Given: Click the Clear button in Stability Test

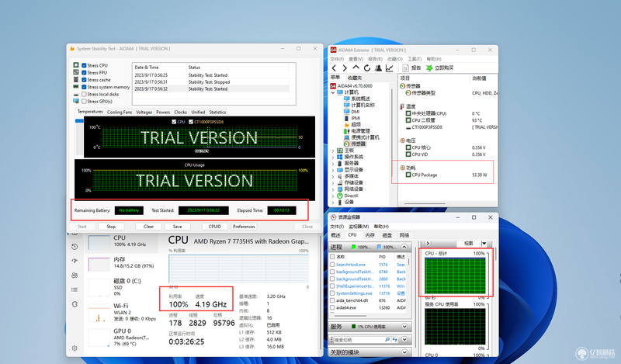Looking at the screenshot, I should click(x=148, y=227).
